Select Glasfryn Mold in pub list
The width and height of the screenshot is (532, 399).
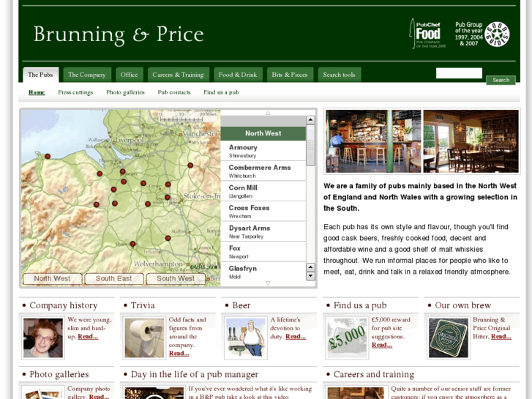[263, 272]
